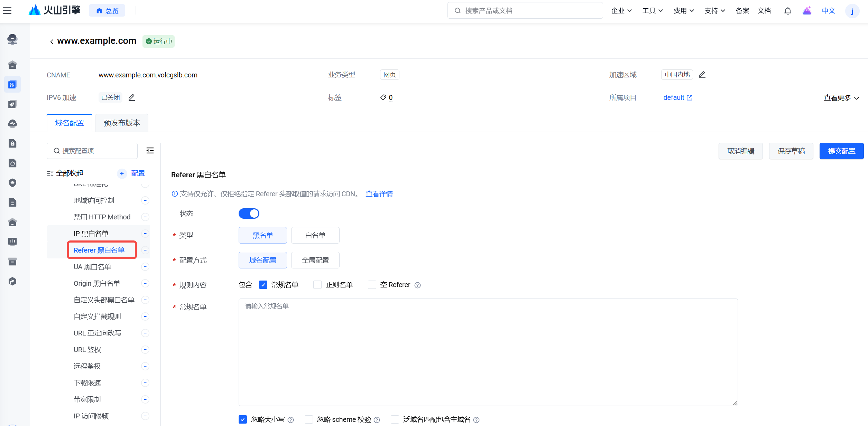Click the 常规名单 text area

point(488,352)
